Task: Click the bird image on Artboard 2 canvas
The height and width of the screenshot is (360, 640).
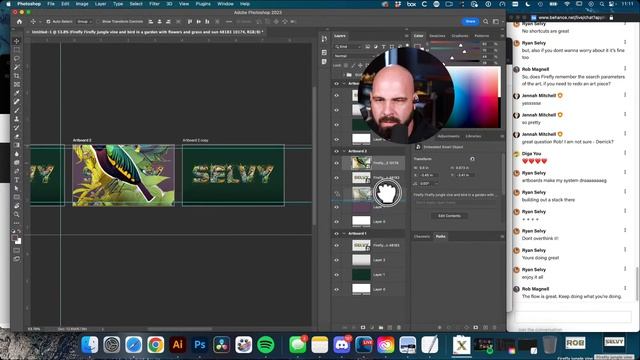Action: (x=123, y=175)
